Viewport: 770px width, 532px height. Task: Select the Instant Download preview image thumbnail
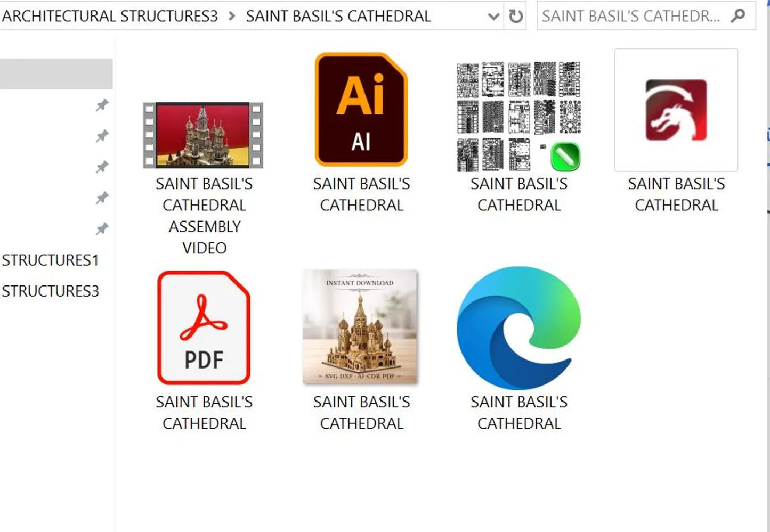(x=360, y=326)
